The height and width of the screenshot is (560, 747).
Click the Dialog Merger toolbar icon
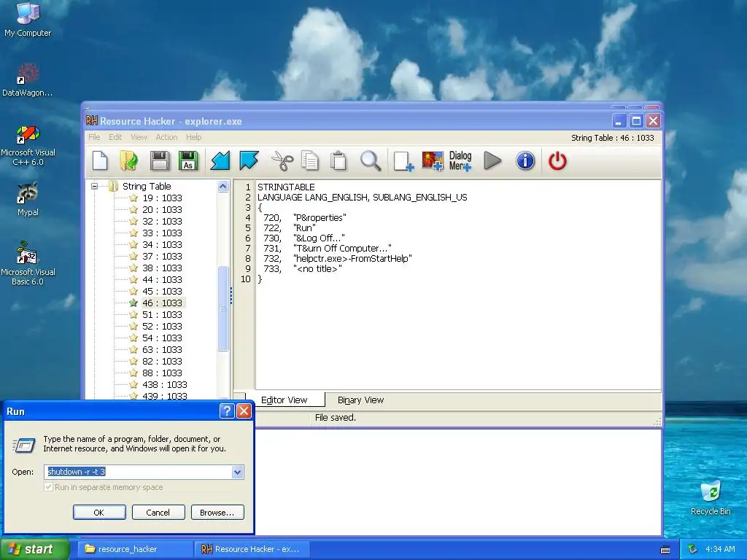pos(460,161)
